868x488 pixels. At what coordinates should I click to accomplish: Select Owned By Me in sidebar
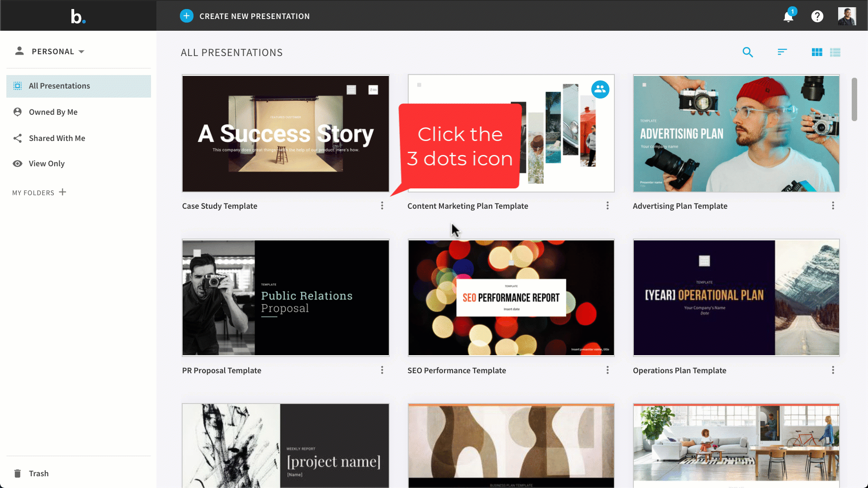(x=79, y=112)
